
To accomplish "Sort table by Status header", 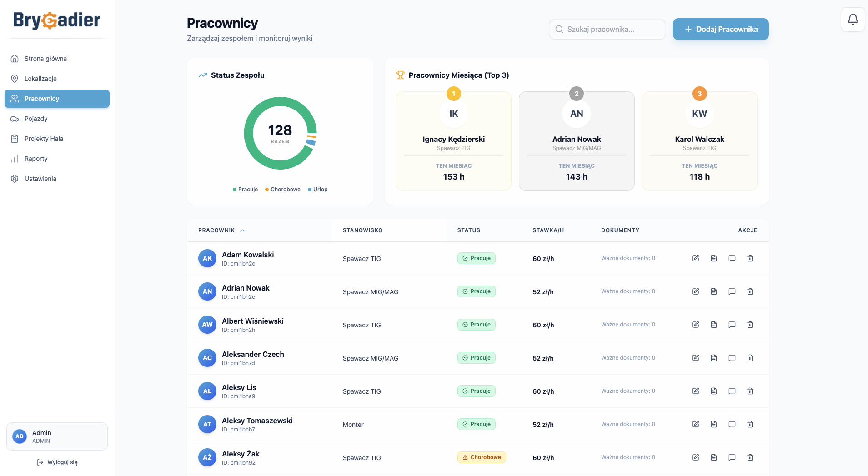I will point(468,230).
